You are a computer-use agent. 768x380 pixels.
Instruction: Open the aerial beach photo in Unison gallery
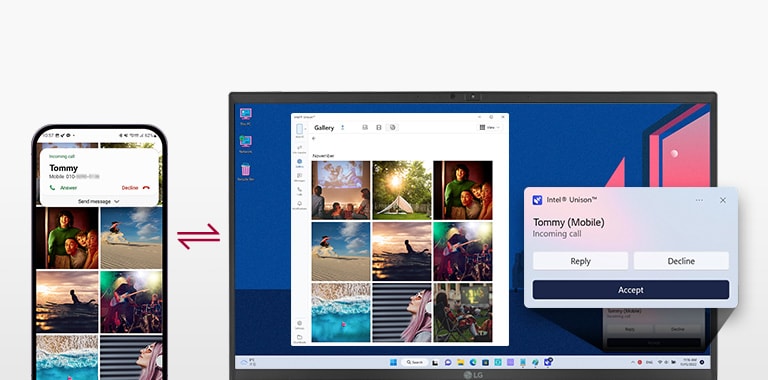pyautogui.click(x=341, y=312)
